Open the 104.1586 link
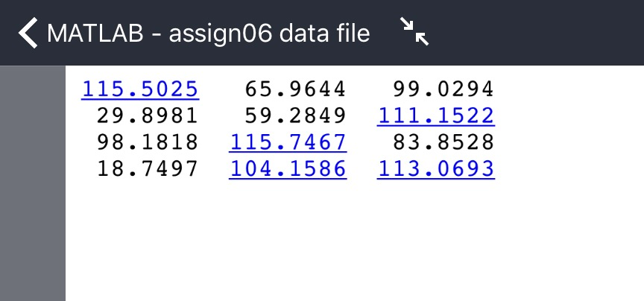 288,169
